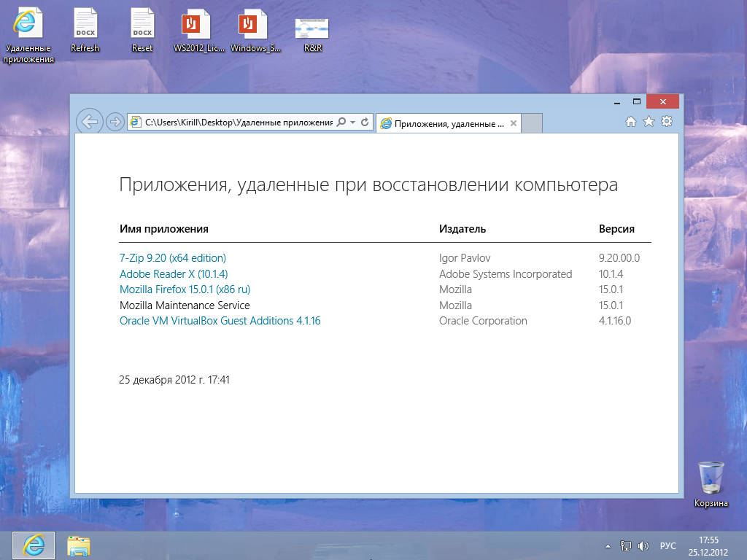
Task: Click the browser Forward arrow button
Action: tap(115, 122)
